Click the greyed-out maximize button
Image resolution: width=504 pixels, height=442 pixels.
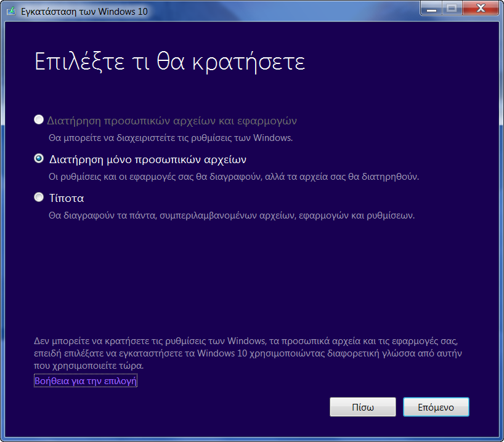[x=452, y=9]
